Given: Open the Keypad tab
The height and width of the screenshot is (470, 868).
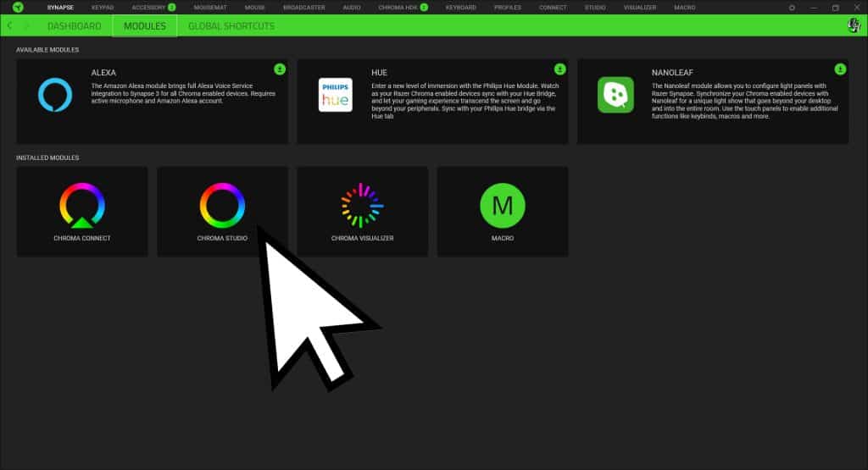Looking at the screenshot, I should [103, 8].
